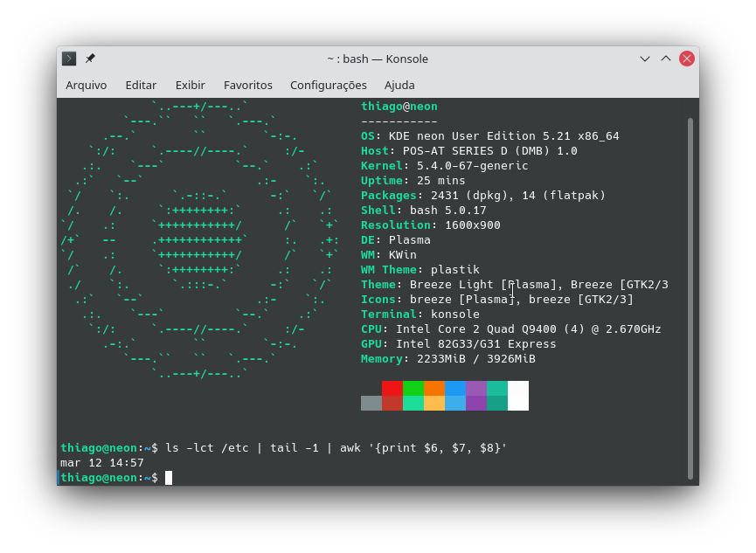Viewport: 756px width, 553px height.
Task: Click the terminal cursor at the prompt
Action: click(169, 478)
